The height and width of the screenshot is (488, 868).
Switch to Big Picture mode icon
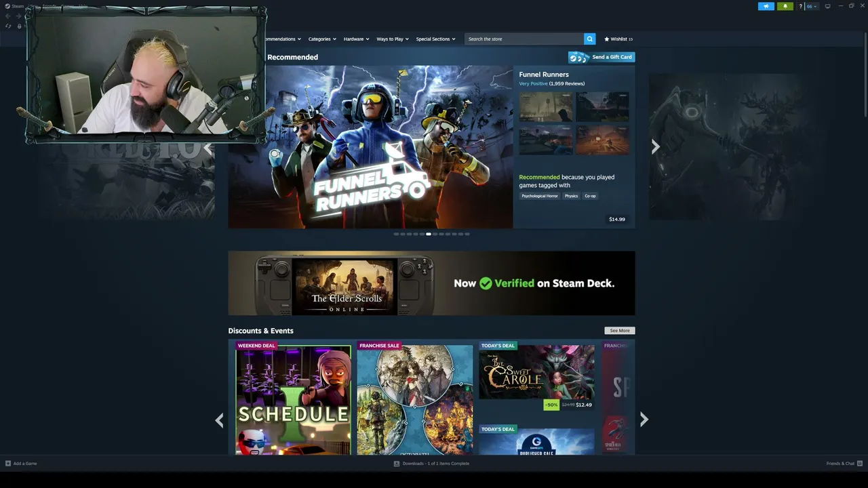click(827, 6)
